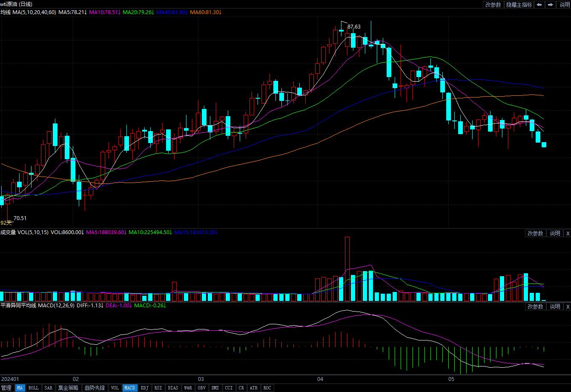Open 改参数 for the main MA chart
Image resolution: width=571 pixels, height=392 pixels.
(493, 5)
